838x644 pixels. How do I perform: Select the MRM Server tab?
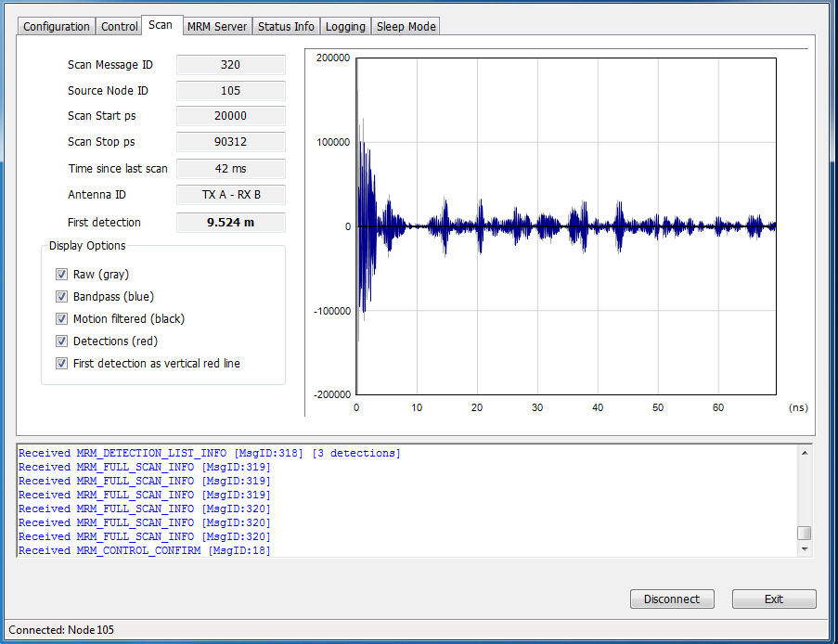(217, 27)
